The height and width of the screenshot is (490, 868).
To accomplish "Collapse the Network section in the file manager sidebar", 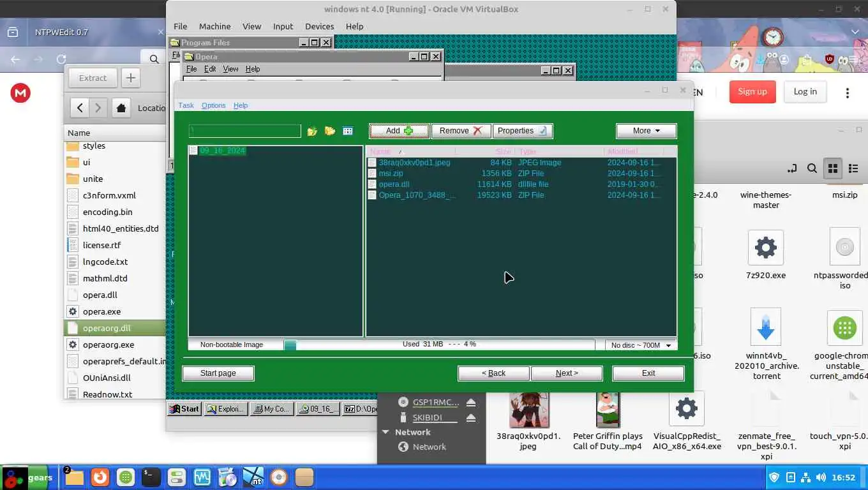I will pyautogui.click(x=385, y=432).
